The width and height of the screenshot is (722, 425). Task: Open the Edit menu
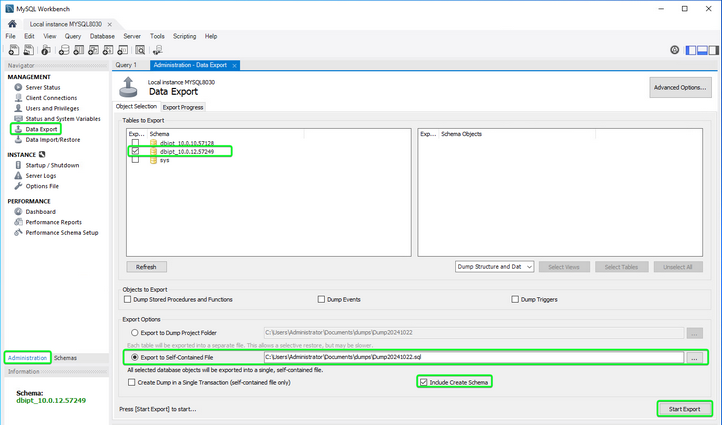click(x=29, y=36)
